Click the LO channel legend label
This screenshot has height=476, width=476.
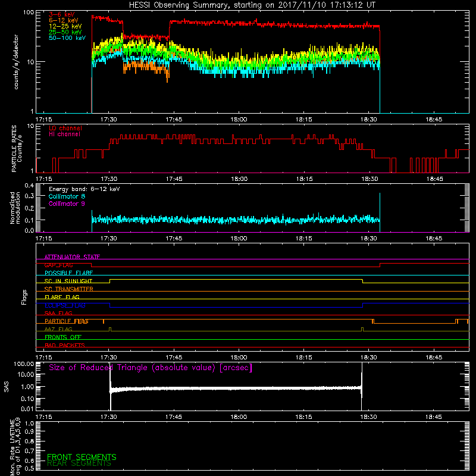(65, 128)
